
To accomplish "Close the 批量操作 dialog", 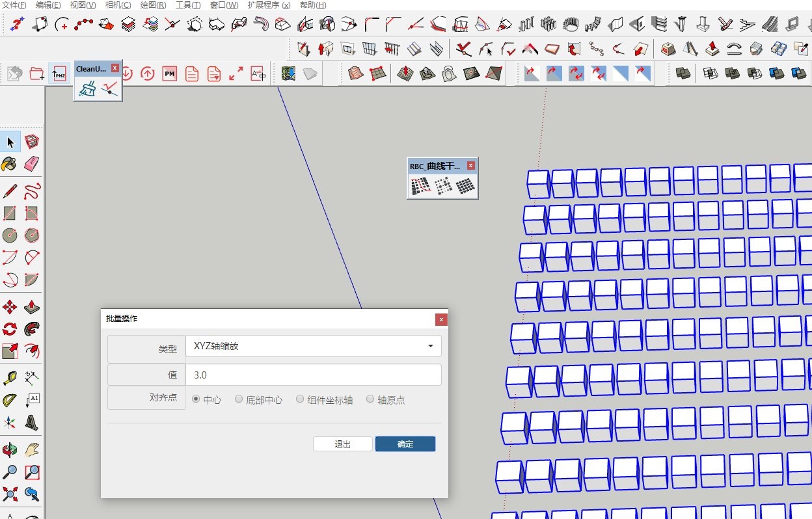I will (441, 319).
